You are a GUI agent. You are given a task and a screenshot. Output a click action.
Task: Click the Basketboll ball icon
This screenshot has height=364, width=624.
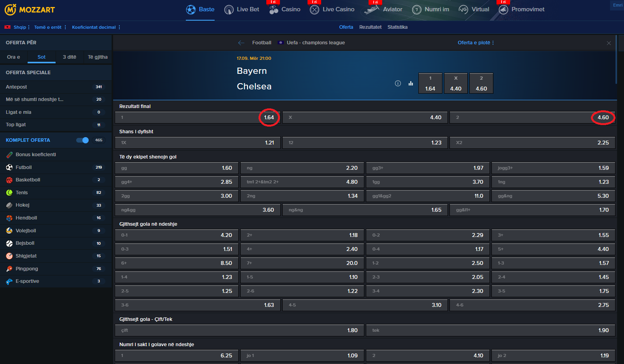coord(9,180)
